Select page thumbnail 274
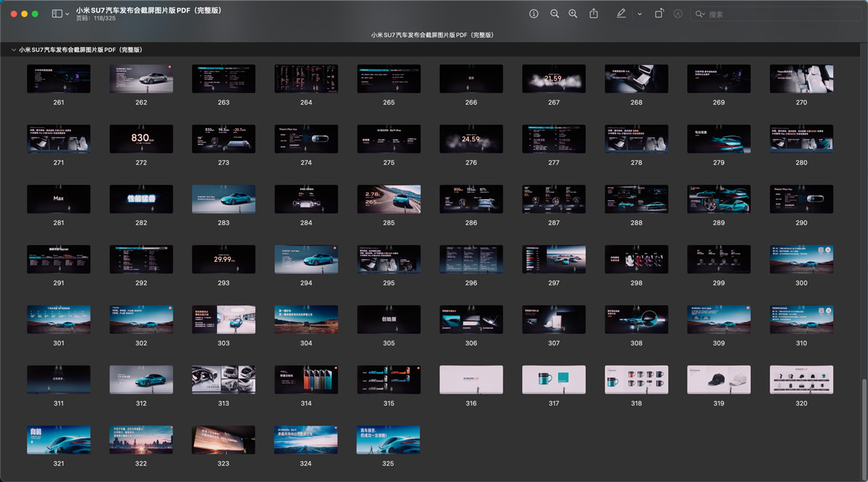 (306, 139)
